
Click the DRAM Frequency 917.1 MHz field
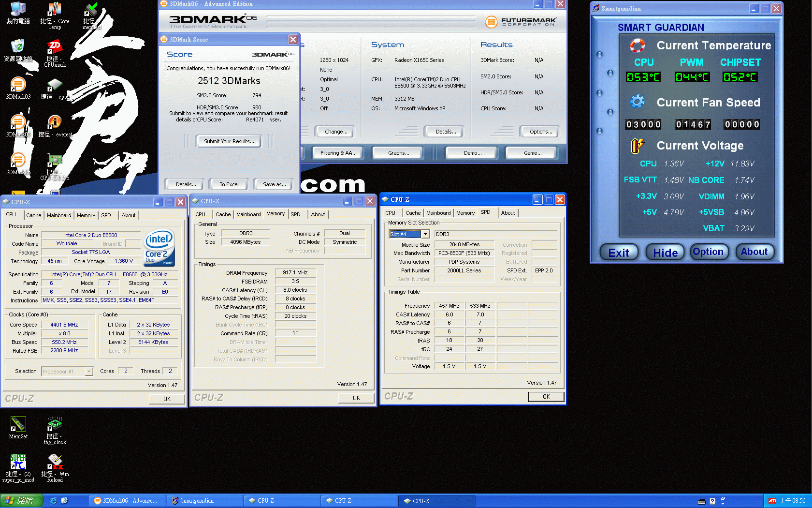pos(295,273)
